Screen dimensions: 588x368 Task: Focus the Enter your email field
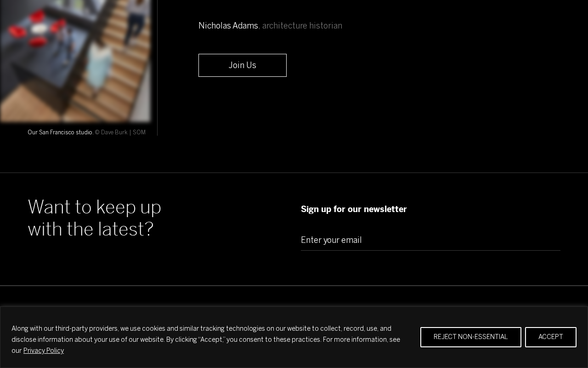click(430, 240)
